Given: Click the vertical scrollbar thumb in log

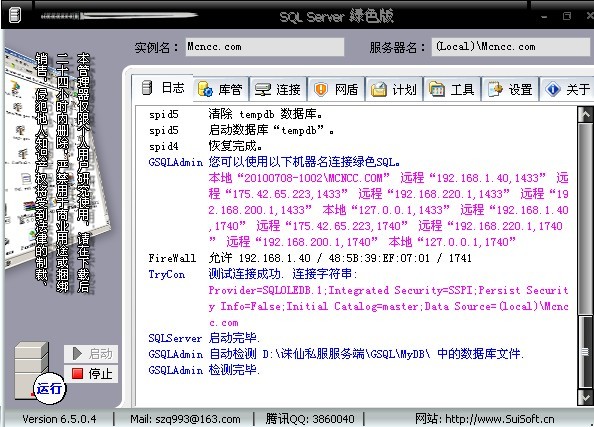Looking at the screenshot, I should (585, 218).
